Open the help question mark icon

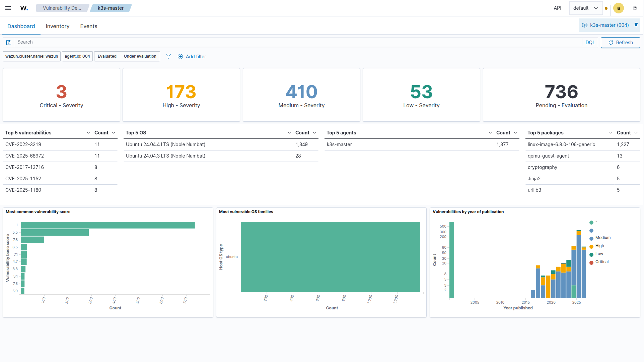click(x=635, y=8)
